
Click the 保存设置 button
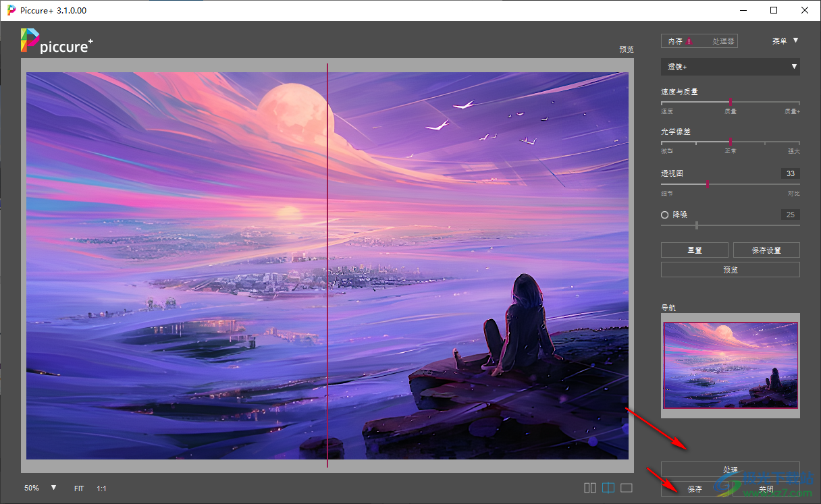pyautogui.click(x=766, y=250)
